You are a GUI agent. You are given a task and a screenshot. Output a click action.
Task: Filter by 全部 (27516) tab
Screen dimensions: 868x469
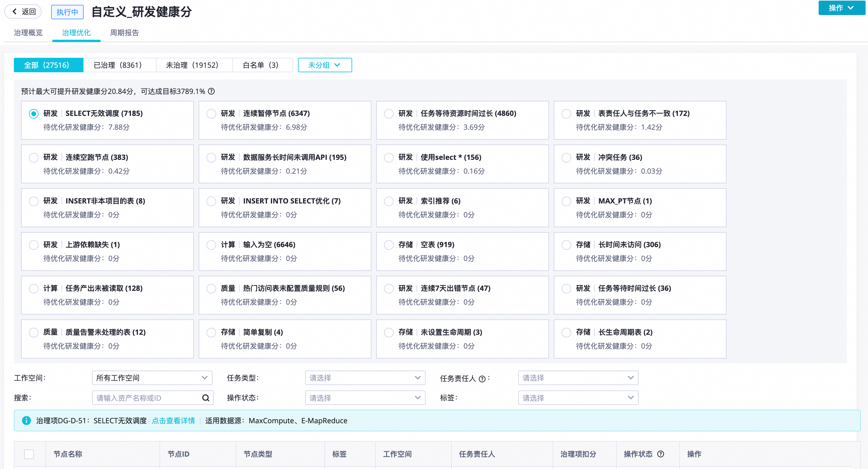[48, 65]
